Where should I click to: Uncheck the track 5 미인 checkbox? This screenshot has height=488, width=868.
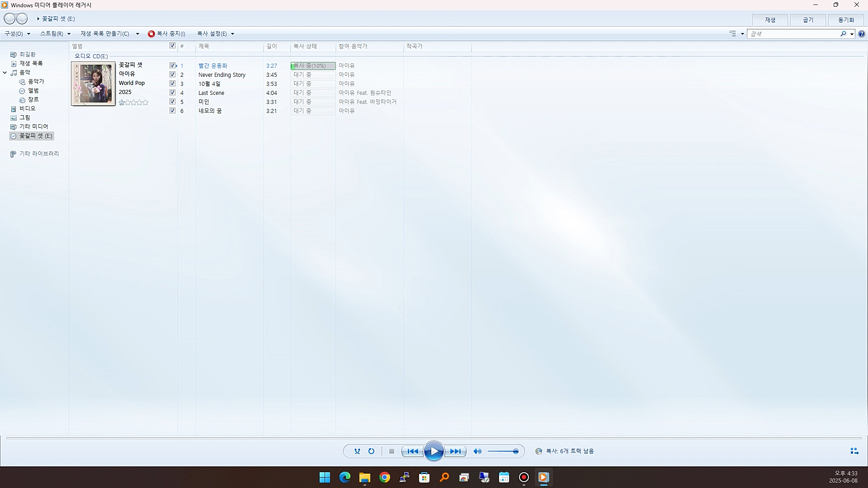172,102
